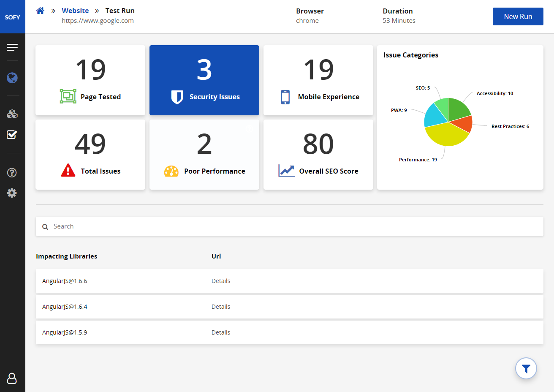Screen dimensions: 554x392
Task: Select the AngularJS@1.6.6 row
Action: coord(290,281)
